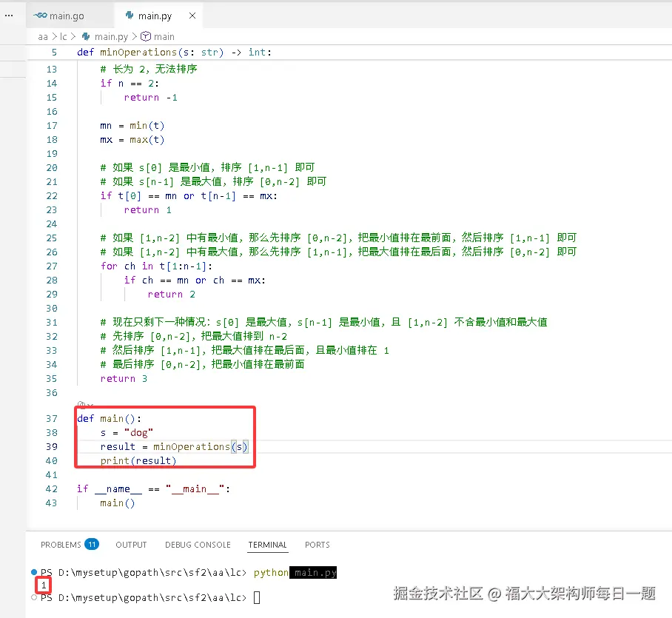Open the main.py breadcrumb item

111,37
